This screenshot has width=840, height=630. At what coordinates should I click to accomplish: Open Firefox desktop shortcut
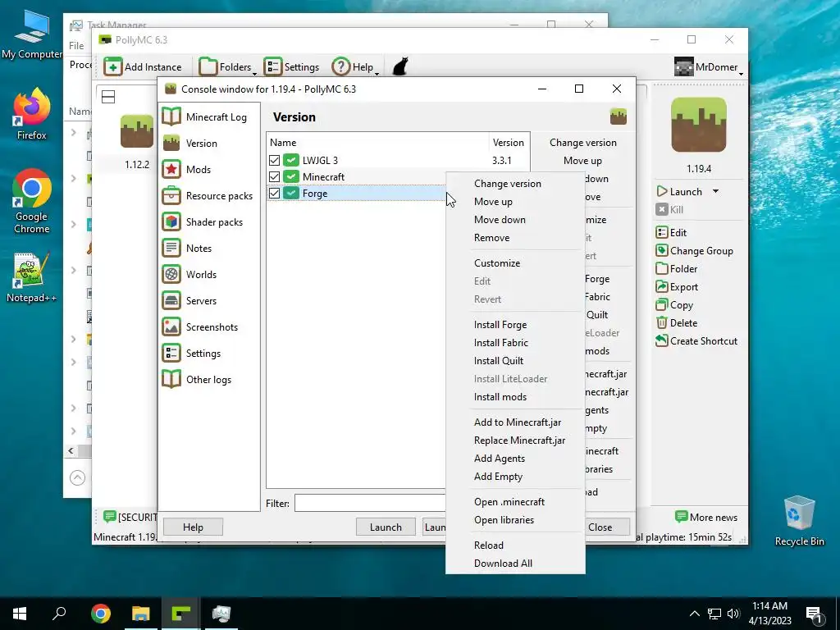pos(32,114)
